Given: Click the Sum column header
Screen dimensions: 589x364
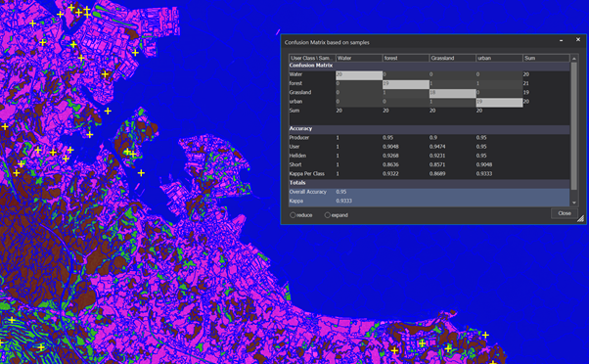Looking at the screenshot, I should tap(546, 59).
